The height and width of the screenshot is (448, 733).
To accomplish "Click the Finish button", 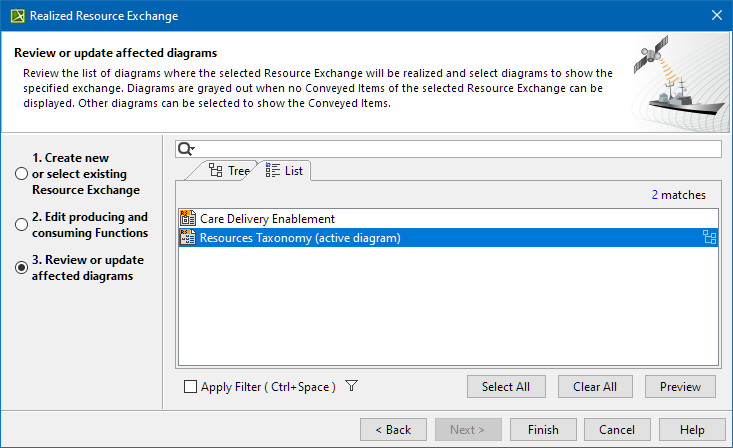I will click(x=543, y=430).
